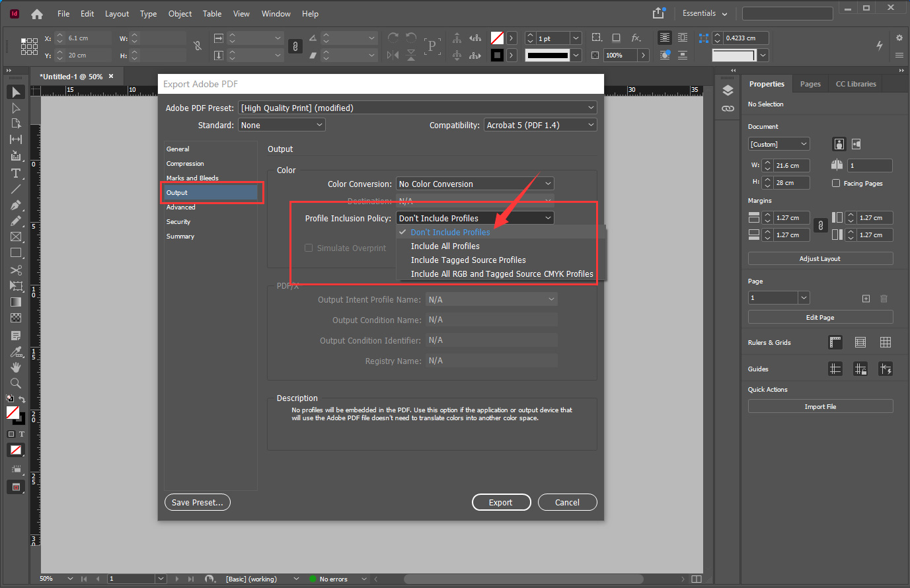Click the Share upload icon
Image resolution: width=910 pixels, height=588 pixels.
coord(658,13)
